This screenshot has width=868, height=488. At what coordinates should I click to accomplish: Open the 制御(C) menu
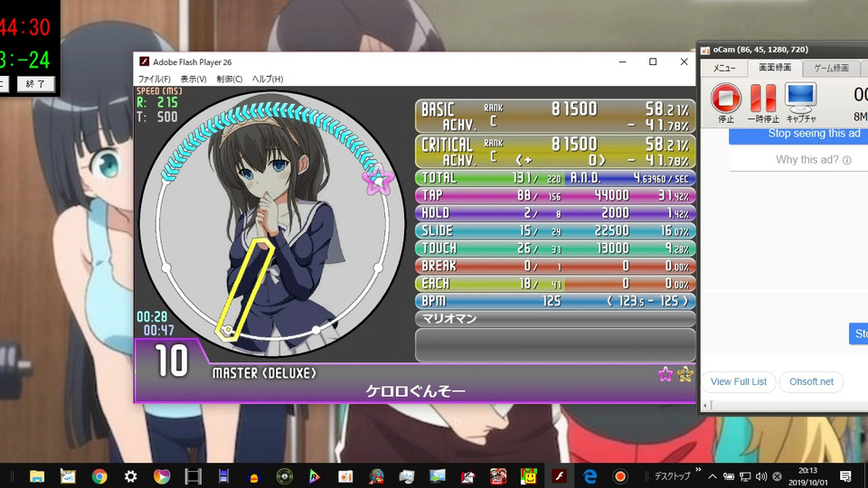pyautogui.click(x=229, y=80)
